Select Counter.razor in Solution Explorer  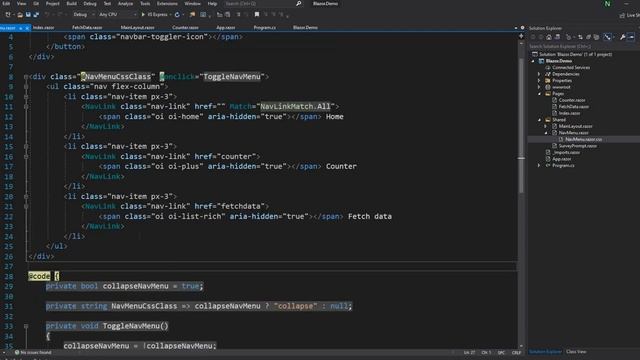coord(571,100)
